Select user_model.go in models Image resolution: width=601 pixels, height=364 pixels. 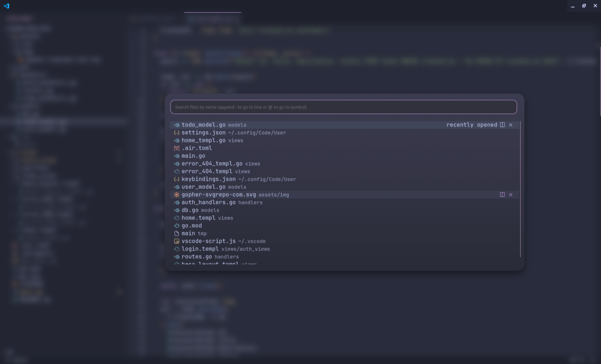[344, 187]
